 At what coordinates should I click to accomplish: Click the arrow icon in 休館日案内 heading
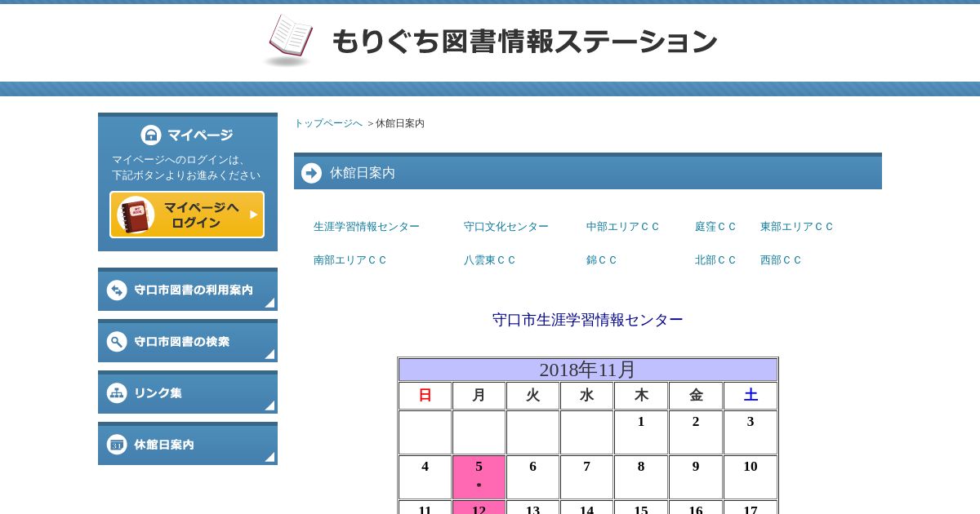311,173
